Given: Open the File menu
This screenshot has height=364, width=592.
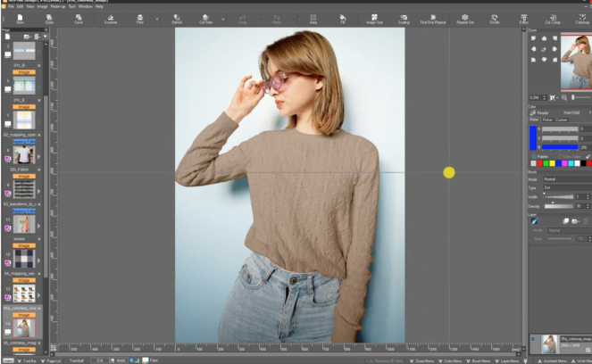Looking at the screenshot, I should (x=11, y=6).
